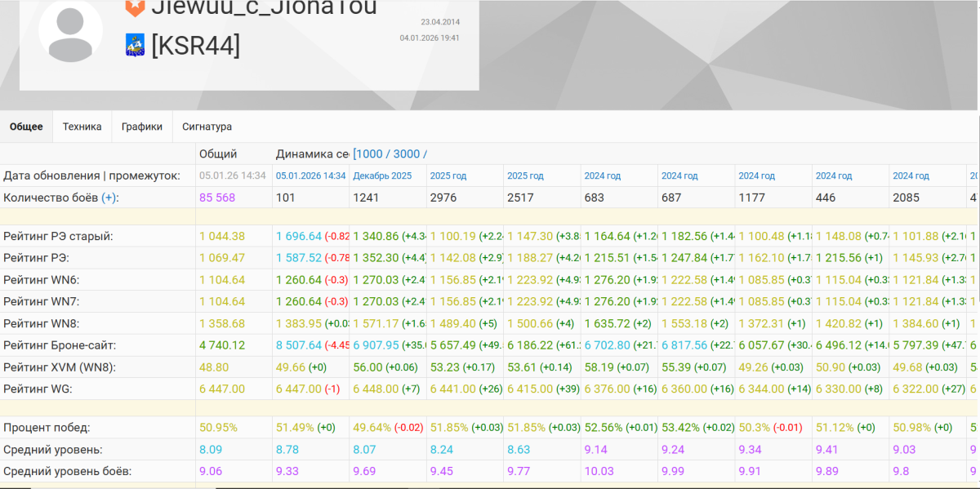The width and height of the screenshot is (980, 489).
Task: Open the 05.01.2026 14:34 period link
Action: point(311,176)
